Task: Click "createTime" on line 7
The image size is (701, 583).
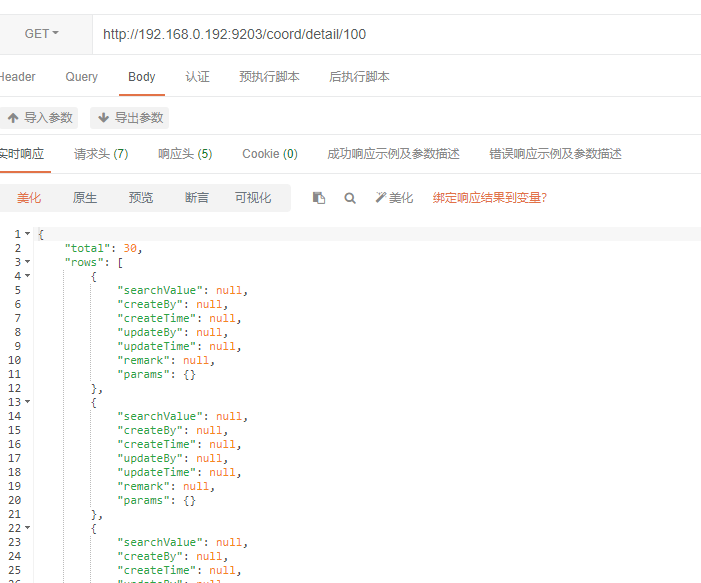Action: coord(157,318)
